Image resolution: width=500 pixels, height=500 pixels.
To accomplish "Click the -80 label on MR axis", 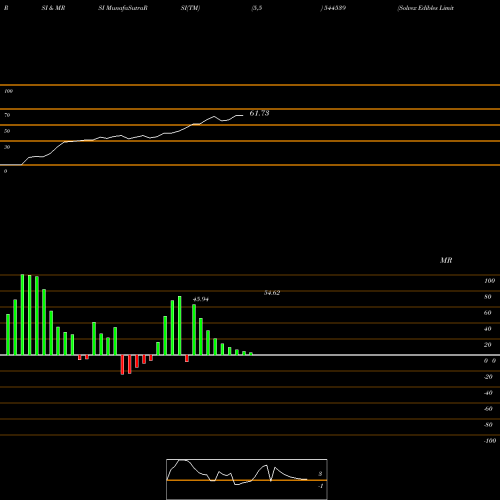I will [x=488, y=425].
